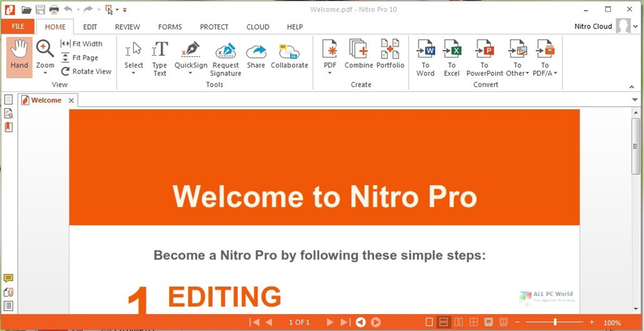Screen dimensions: 644x331
Task: Switch to the PROTECT ribbon tab
Action: [x=214, y=26]
